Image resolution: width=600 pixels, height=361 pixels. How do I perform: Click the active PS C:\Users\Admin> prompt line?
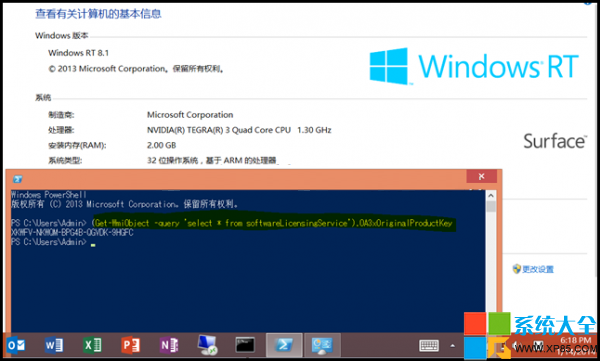pyautogui.click(x=53, y=242)
